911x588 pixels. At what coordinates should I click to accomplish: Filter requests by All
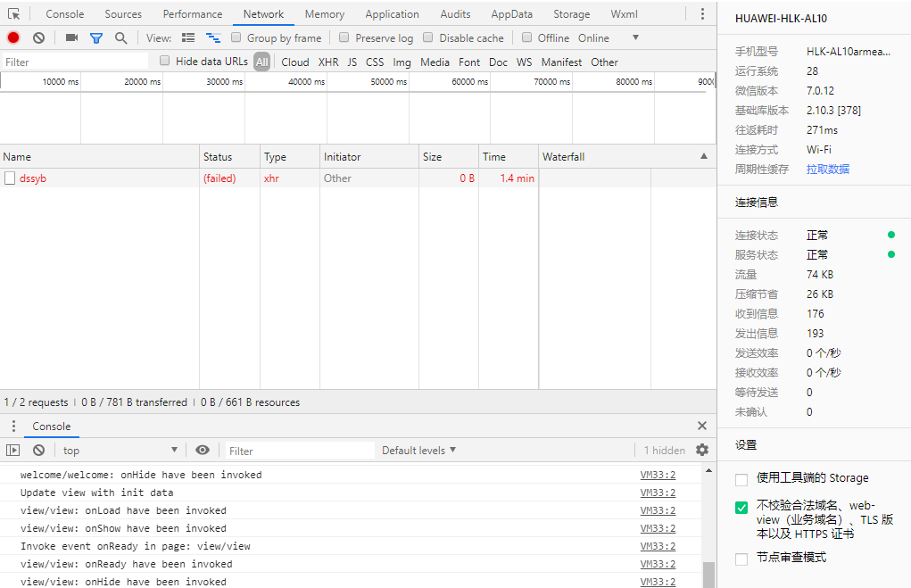[262, 62]
